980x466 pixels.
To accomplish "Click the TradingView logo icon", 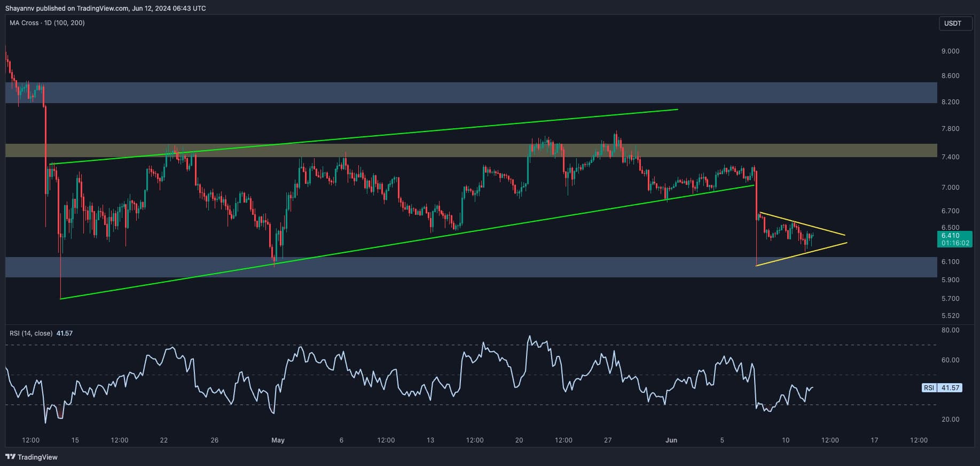I will pos(10,457).
